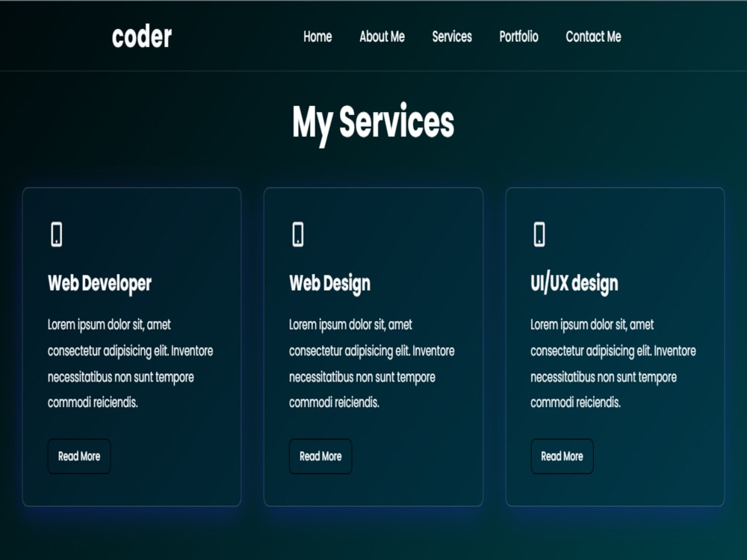Select the Web Design description paragraph
The width and height of the screenshot is (747, 560).
[372, 364]
